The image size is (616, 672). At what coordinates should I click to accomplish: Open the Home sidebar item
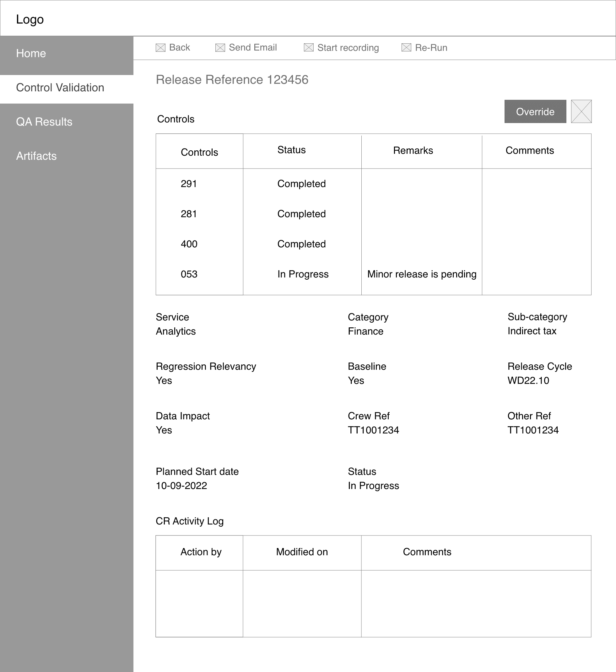31,53
